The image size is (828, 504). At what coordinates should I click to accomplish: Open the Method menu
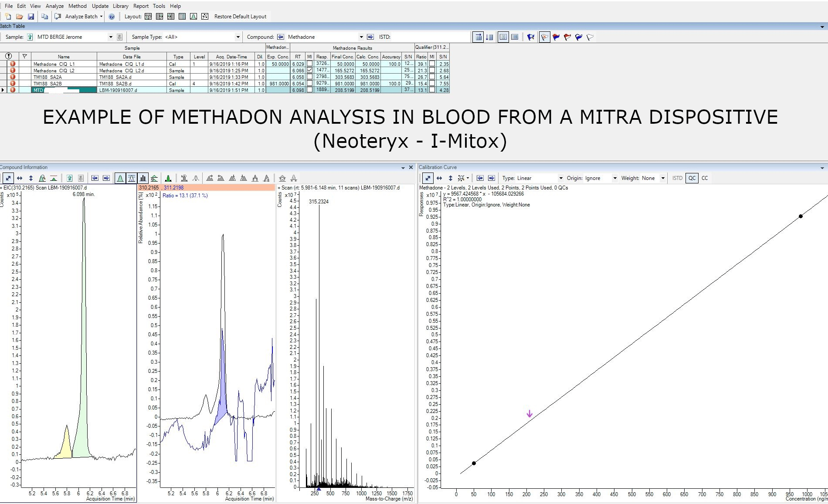tap(78, 6)
